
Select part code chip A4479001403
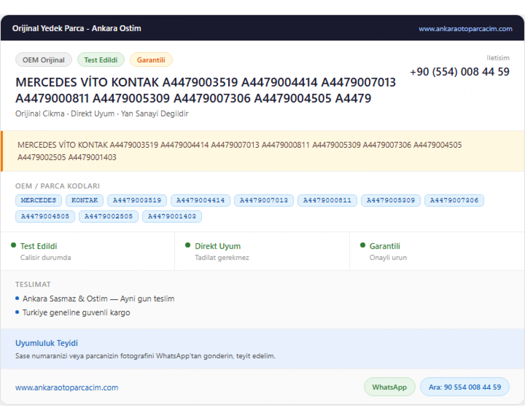[x=172, y=216]
